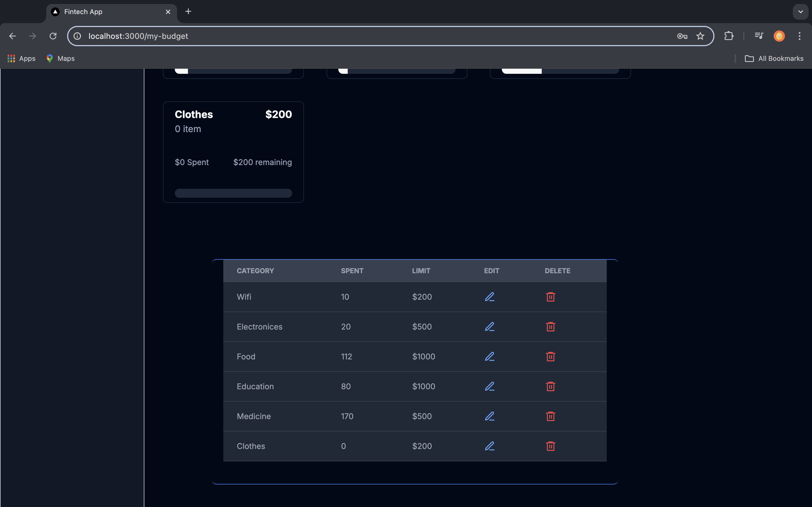This screenshot has width=812, height=507.
Task: Click the password key icon in address bar
Action: click(682, 36)
